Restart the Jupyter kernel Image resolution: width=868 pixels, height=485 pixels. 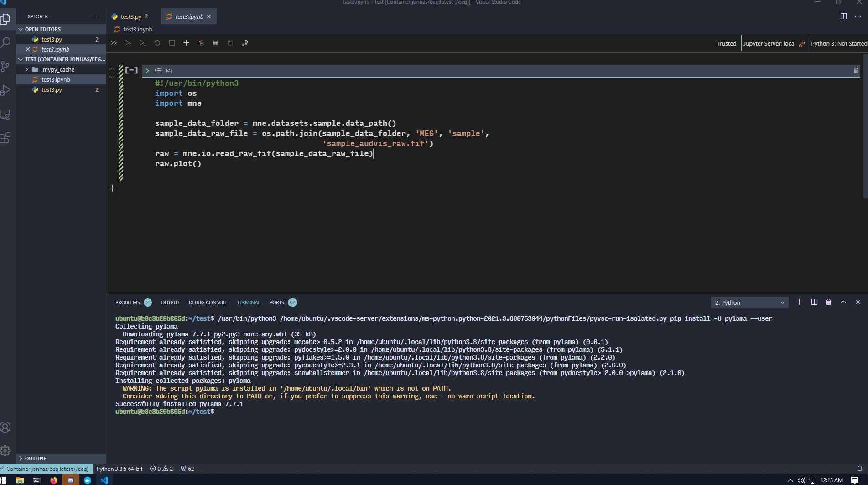tap(157, 43)
